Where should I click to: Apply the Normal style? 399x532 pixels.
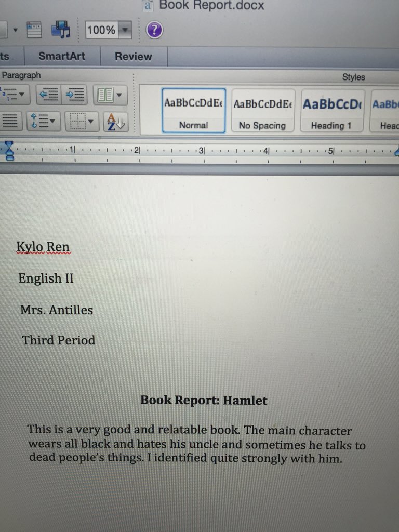coord(194,111)
